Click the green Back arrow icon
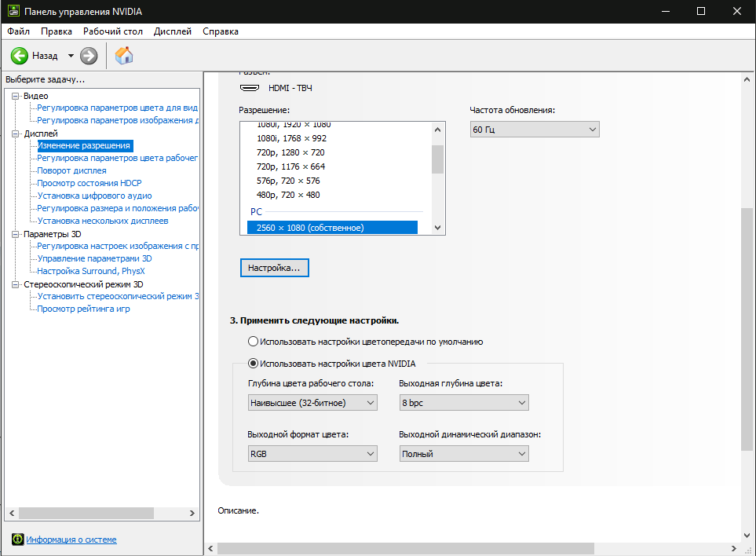 pyautogui.click(x=20, y=56)
